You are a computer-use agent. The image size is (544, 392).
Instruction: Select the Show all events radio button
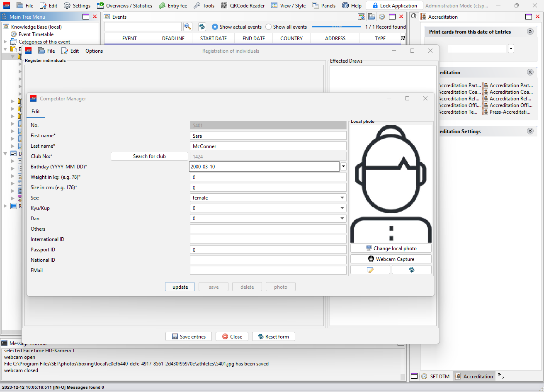(269, 27)
